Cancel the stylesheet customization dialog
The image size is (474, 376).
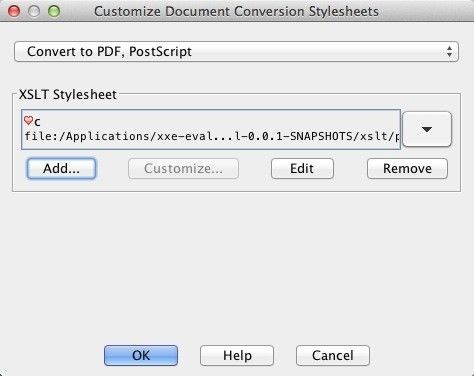(x=333, y=355)
